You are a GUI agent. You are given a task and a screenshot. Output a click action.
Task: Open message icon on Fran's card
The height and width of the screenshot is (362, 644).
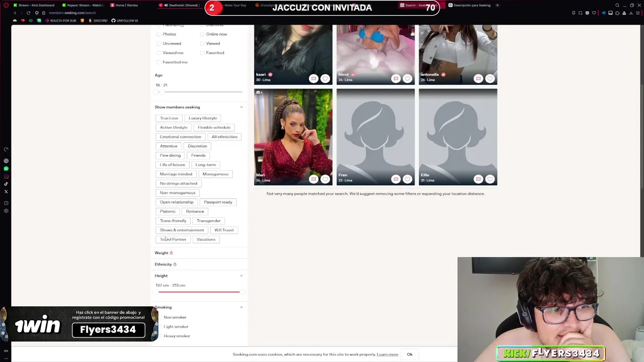[x=396, y=179]
